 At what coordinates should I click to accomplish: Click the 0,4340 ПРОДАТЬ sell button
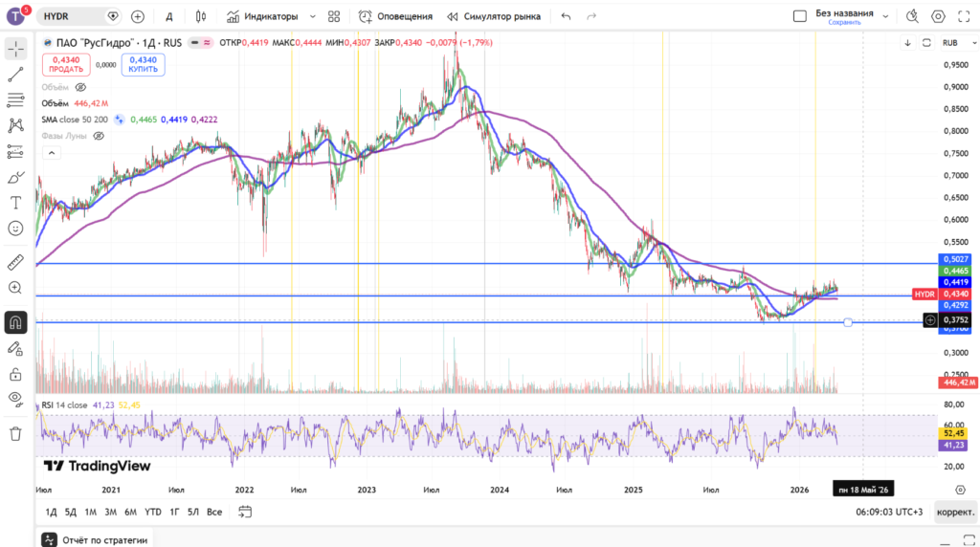(x=66, y=64)
